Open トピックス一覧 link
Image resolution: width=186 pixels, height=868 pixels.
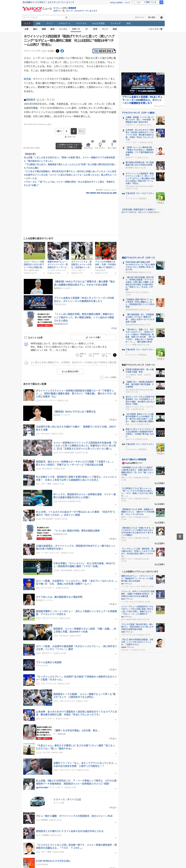155,29
